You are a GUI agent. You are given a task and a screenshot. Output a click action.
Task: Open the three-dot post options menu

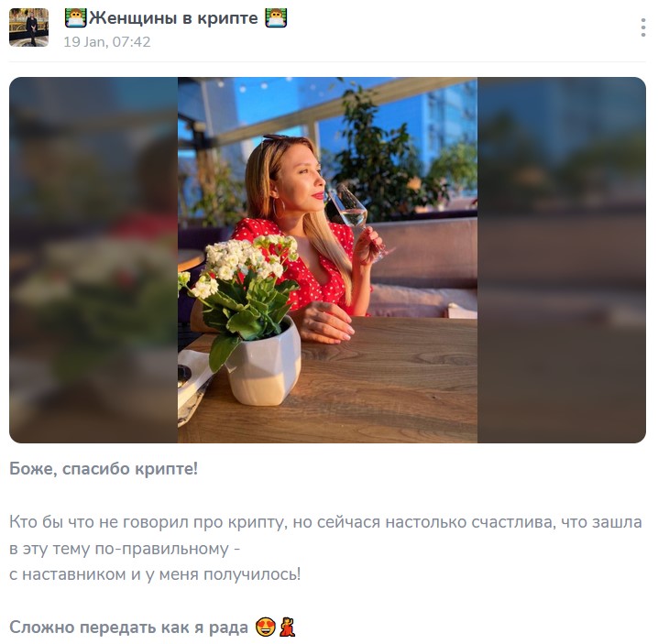tap(643, 27)
